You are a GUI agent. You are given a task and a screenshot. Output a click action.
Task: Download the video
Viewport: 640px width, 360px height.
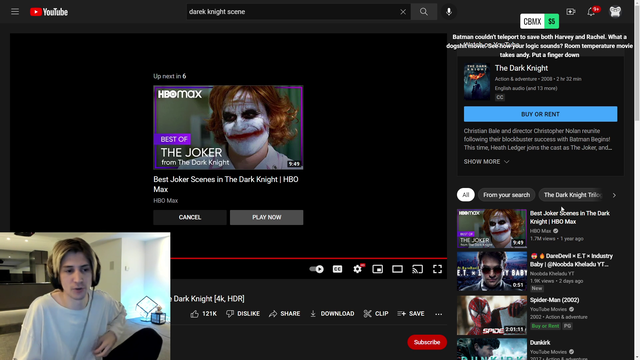click(x=332, y=313)
